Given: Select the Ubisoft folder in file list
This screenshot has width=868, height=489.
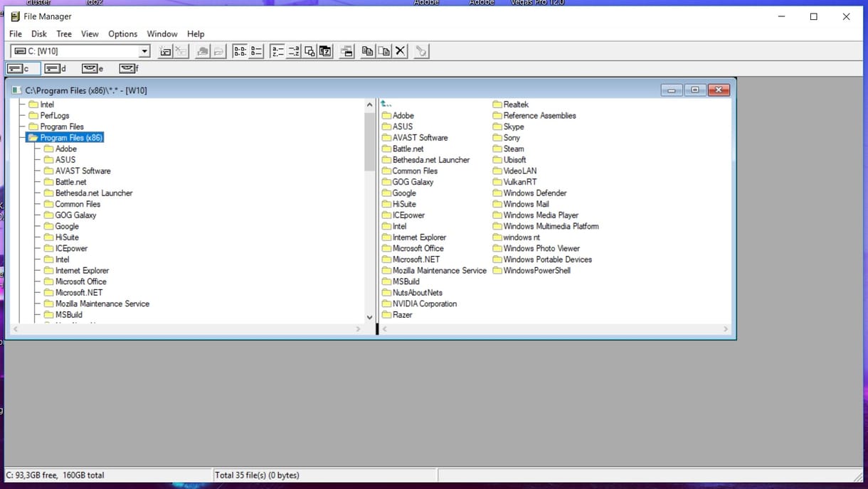Looking at the screenshot, I should pyautogui.click(x=509, y=160).
